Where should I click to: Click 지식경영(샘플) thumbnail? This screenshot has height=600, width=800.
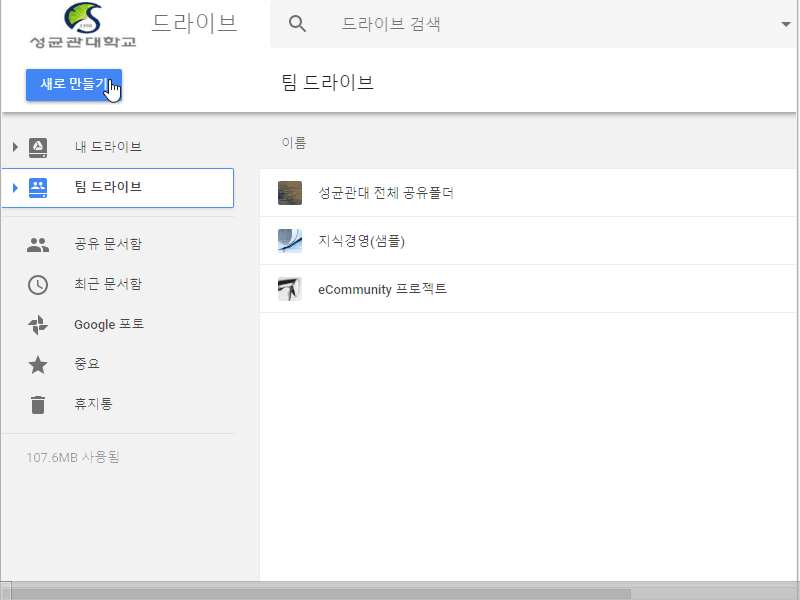coord(290,241)
